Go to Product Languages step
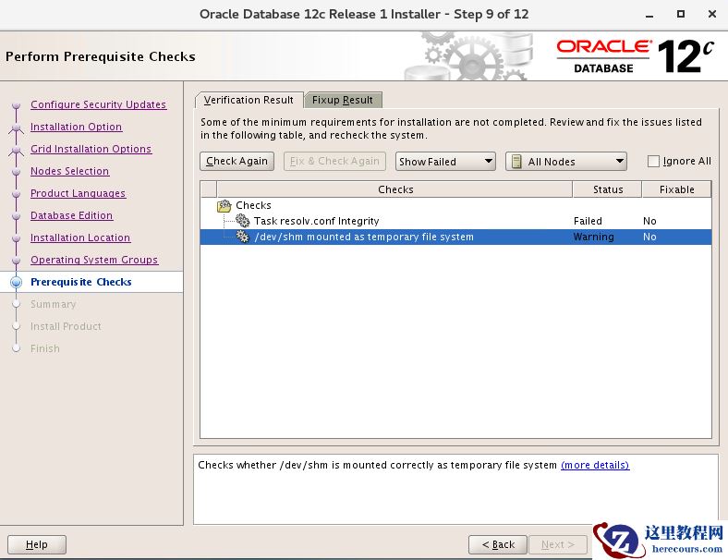Viewport: 728px width, 560px height. (78, 193)
